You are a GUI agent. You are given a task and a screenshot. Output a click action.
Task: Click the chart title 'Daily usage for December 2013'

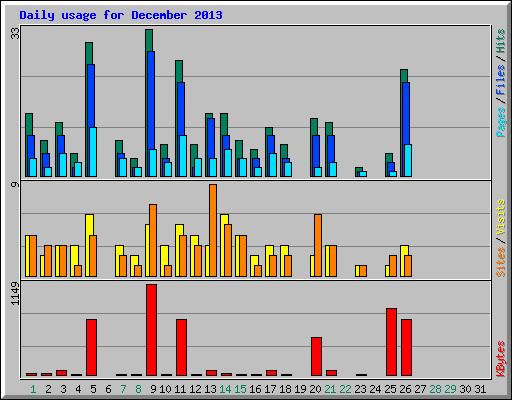tap(121, 15)
